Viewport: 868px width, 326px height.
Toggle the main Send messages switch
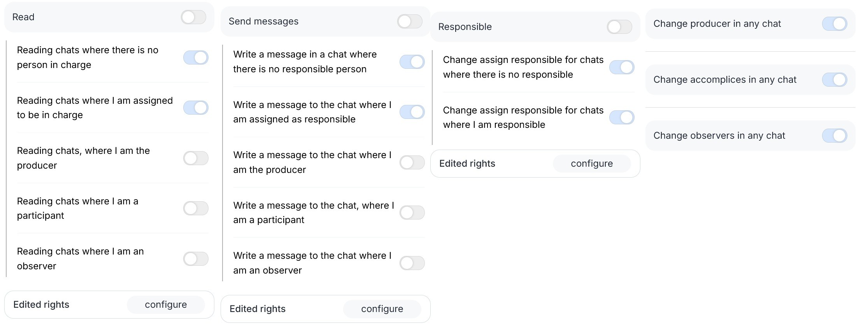410,21
